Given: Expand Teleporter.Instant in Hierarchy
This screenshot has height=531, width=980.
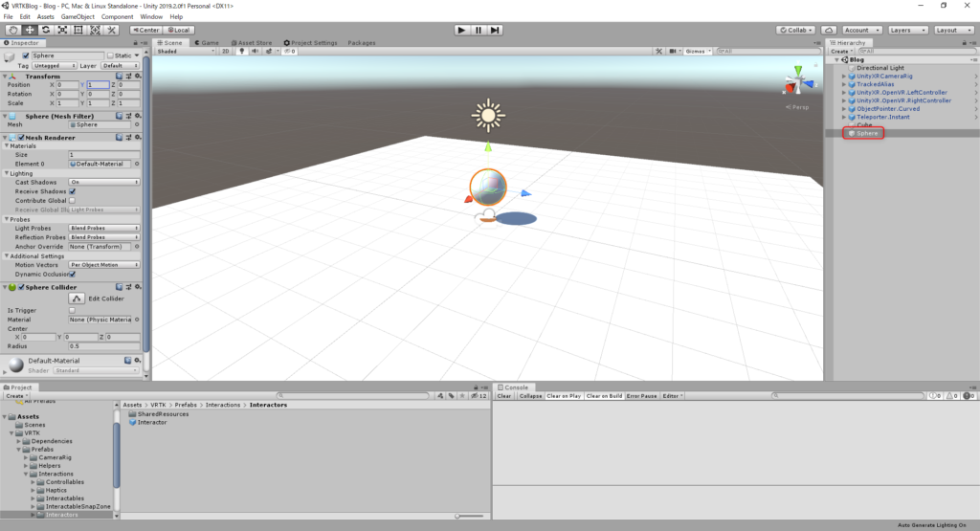Looking at the screenshot, I should pos(844,117).
